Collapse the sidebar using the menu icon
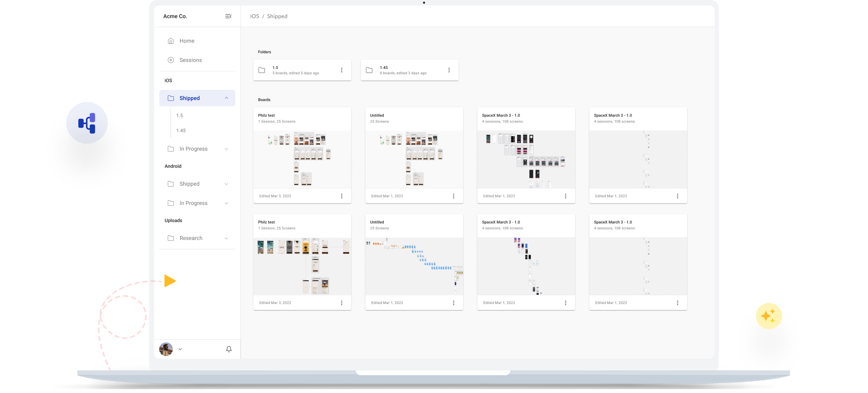868x393 pixels. (228, 16)
